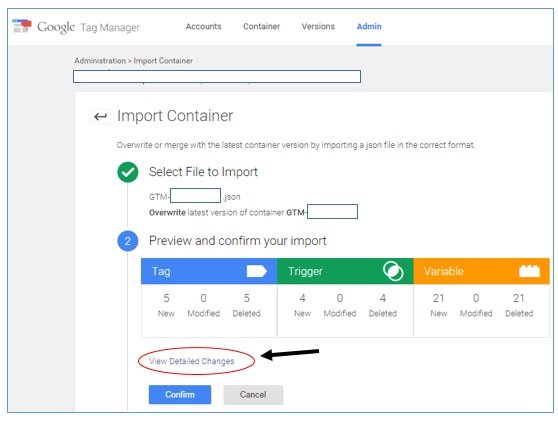This screenshot has width=558, height=422.
Task: Click the Administration breadcrumb link
Action: point(100,61)
